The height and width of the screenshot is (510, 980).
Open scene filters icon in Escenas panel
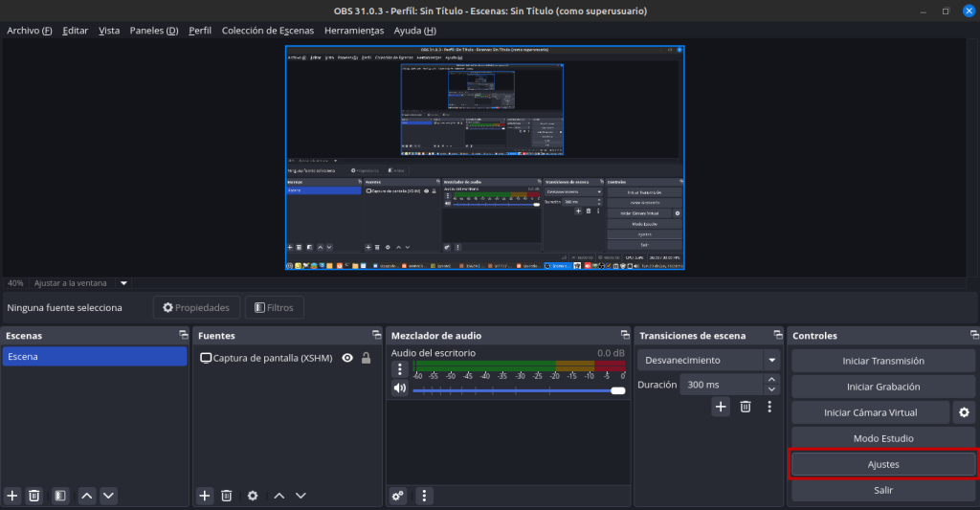(60, 496)
